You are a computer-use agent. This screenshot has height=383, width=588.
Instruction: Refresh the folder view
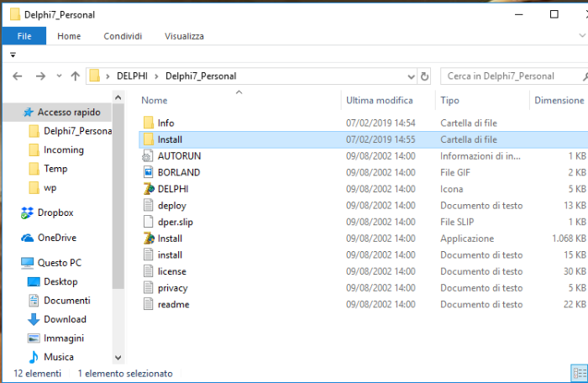tap(424, 76)
